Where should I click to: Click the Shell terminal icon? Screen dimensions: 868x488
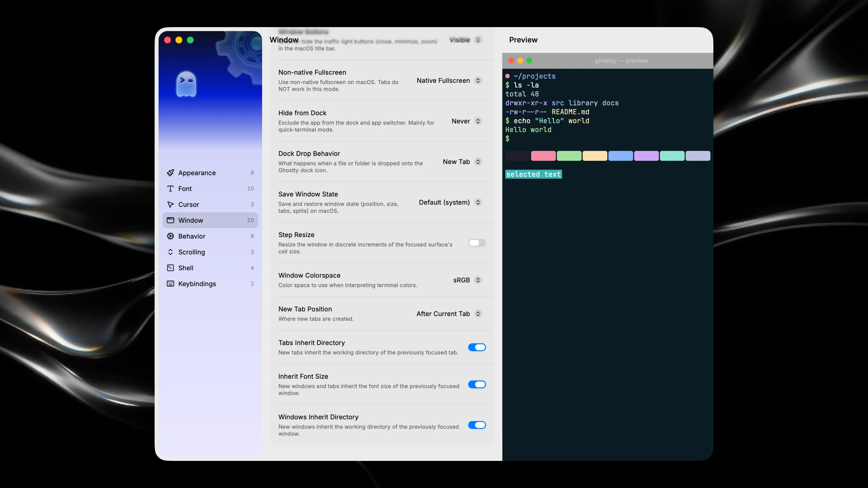[171, 268]
